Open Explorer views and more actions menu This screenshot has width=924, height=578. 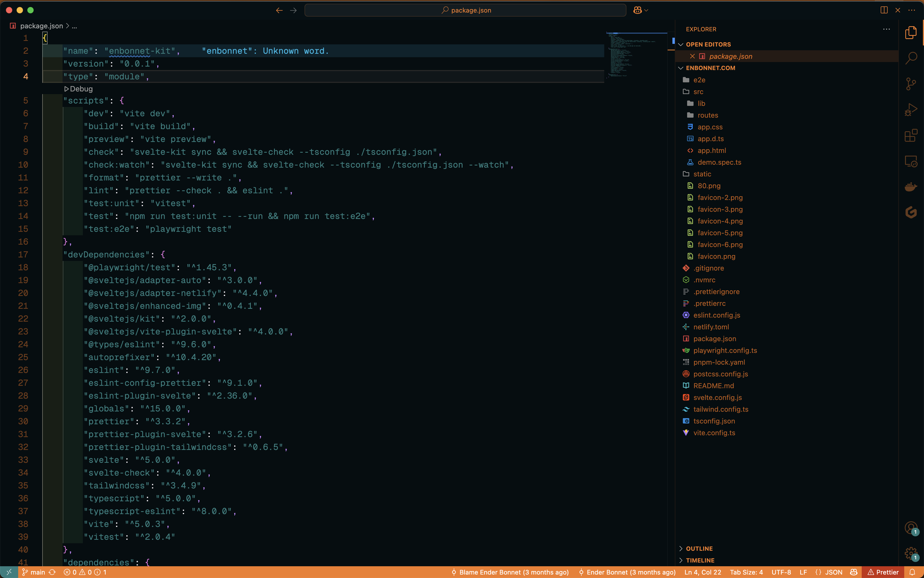coord(887,29)
